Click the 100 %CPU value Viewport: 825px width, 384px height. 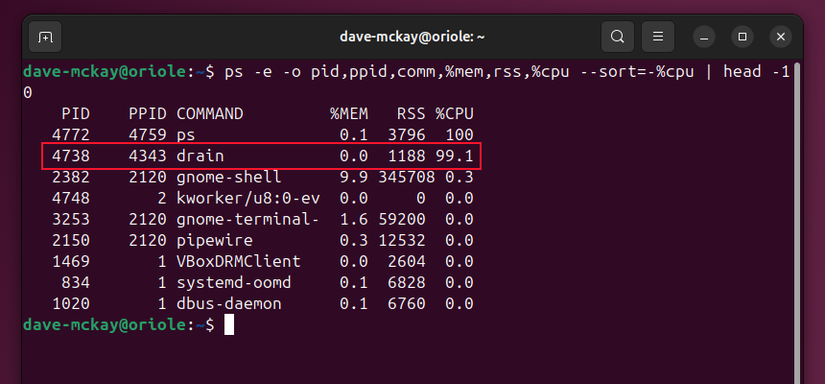pos(459,135)
